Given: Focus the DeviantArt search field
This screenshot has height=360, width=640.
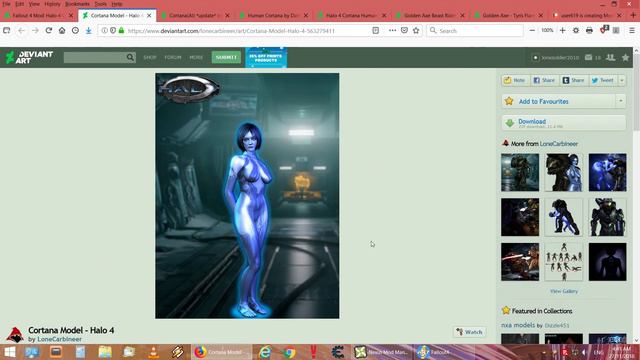Looking at the screenshot, I should click(95, 57).
